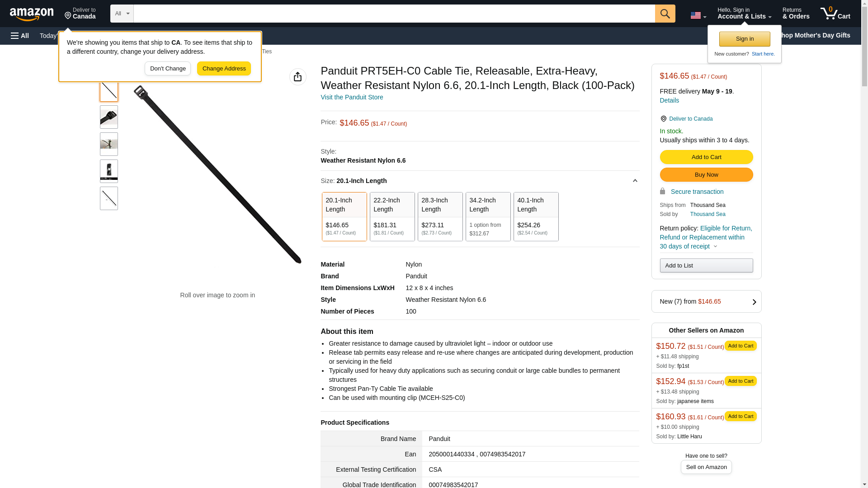The height and width of the screenshot is (488, 868).
Task: Click in the Amazon search field
Action: point(393,14)
